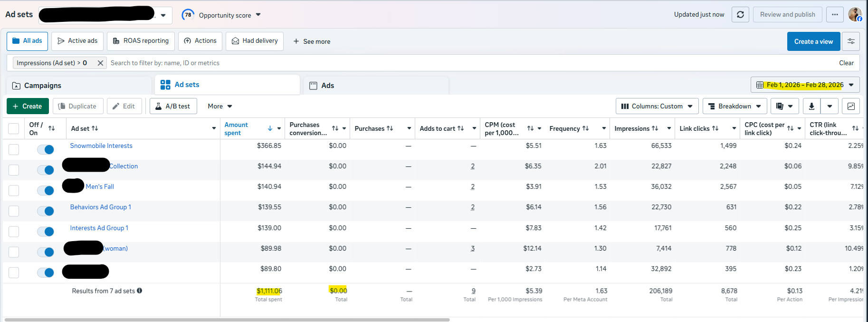Screen dimensions: 868x322
Task: Sort the CPC cost per link click column
Action: pyautogui.click(x=790, y=128)
